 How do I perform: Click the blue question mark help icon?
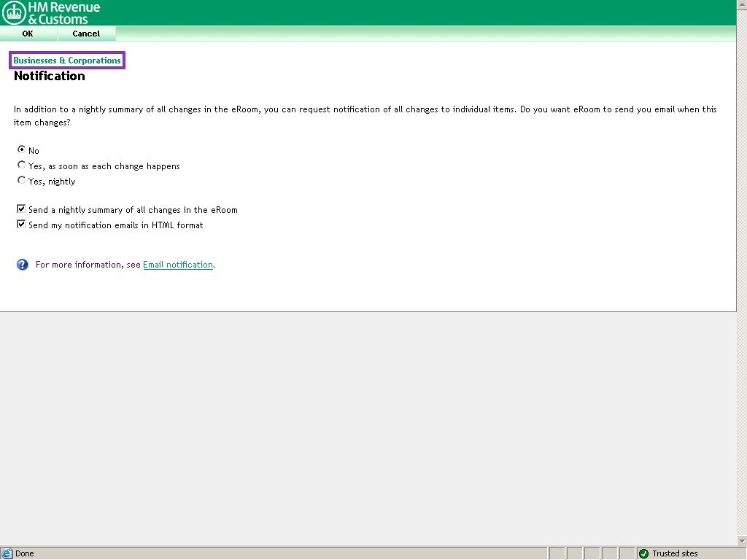pyautogui.click(x=22, y=264)
